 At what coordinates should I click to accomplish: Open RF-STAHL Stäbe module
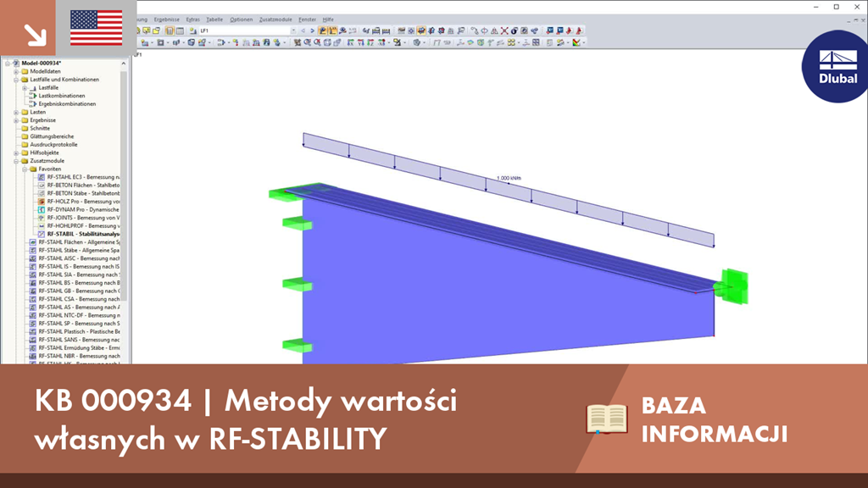tap(79, 250)
